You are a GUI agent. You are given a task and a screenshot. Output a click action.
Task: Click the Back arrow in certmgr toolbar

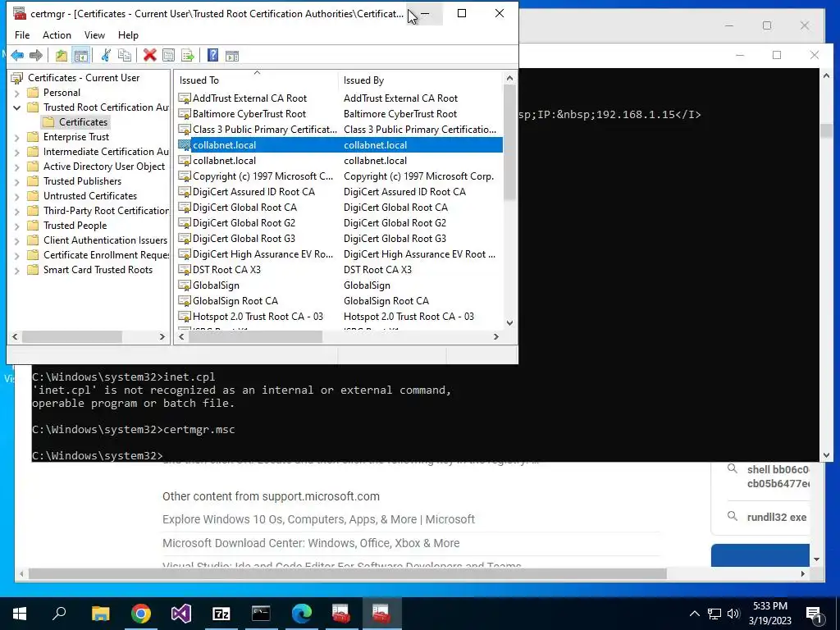[17, 55]
